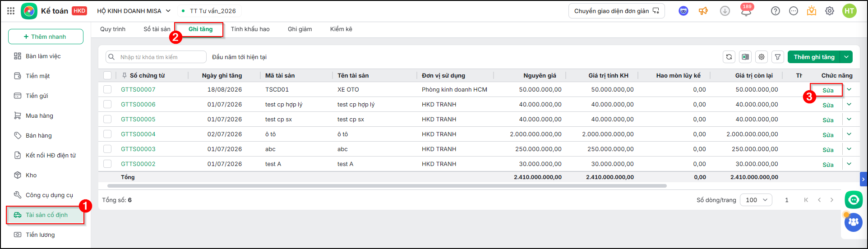This screenshot has width=868, height=249.
Task: Export table to Excel icon
Action: pos(745,57)
